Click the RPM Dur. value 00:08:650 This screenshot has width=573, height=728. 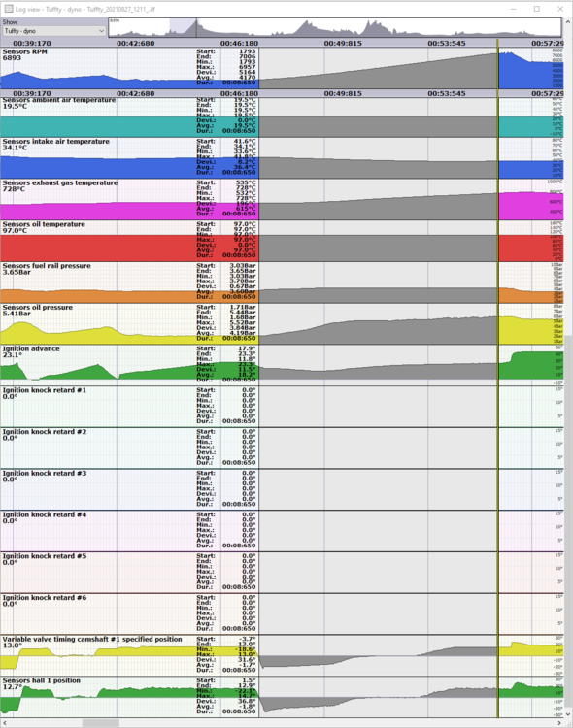tap(239, 83)
